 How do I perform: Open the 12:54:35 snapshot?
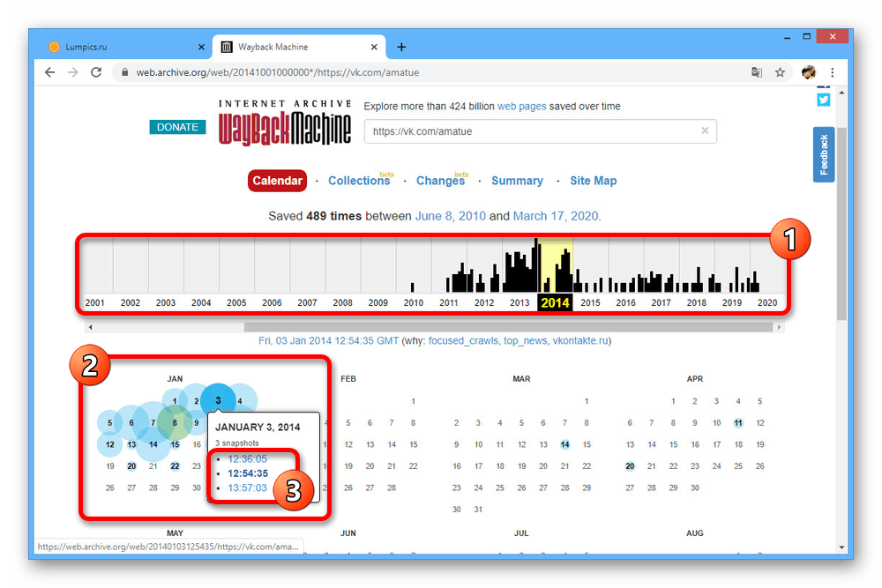point(248,473)
